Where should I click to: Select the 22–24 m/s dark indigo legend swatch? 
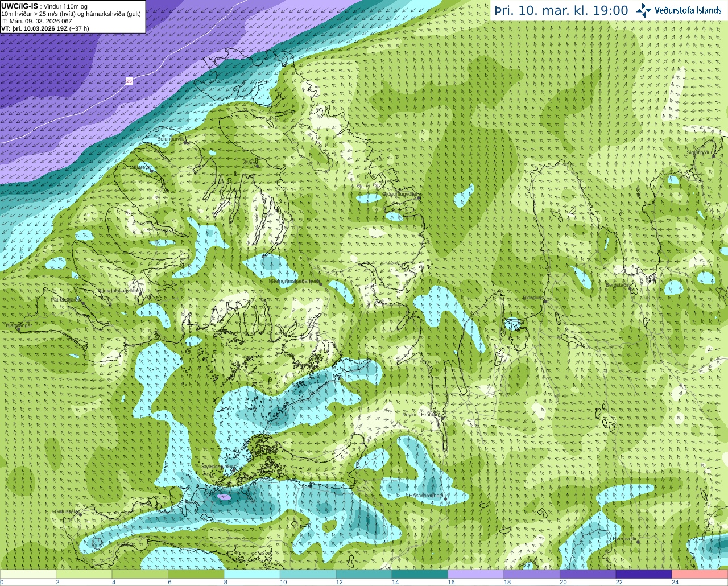pyautogui.click(x=644, y=574)
